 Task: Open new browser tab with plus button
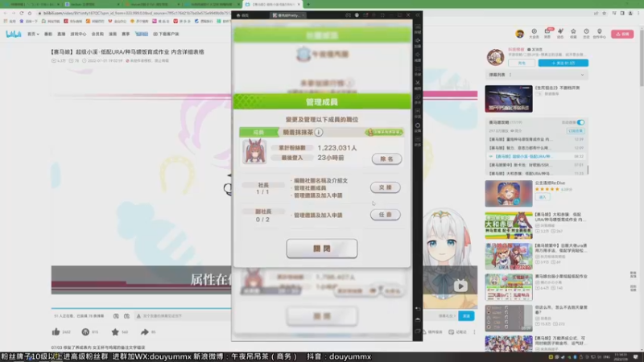(308, 4)
